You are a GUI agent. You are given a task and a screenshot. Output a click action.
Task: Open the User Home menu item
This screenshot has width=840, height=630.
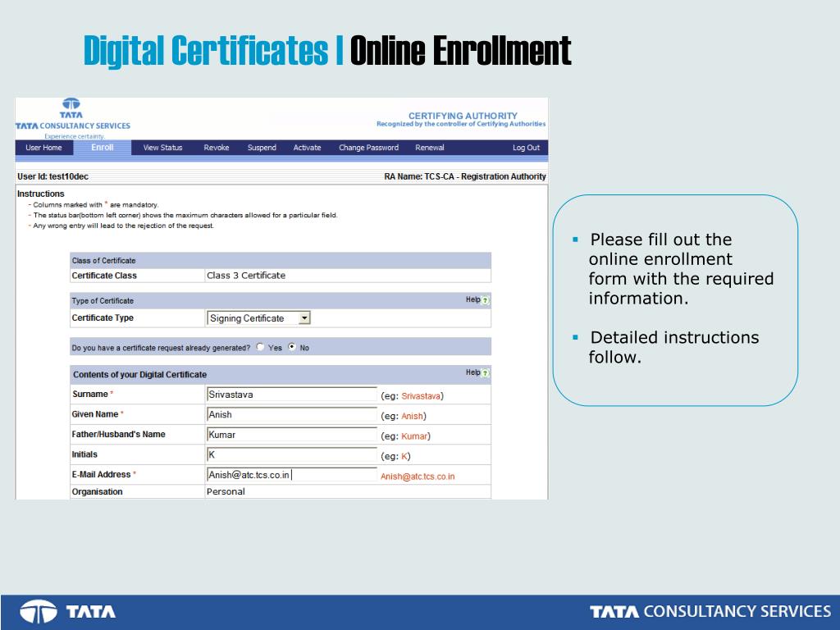[44, 148]
